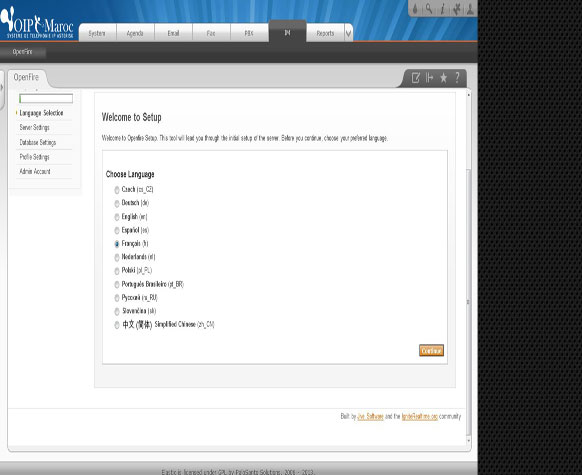Screen dimensions: 582x475
Task: Click the info icon in top bar
Action: click(442, 9)
